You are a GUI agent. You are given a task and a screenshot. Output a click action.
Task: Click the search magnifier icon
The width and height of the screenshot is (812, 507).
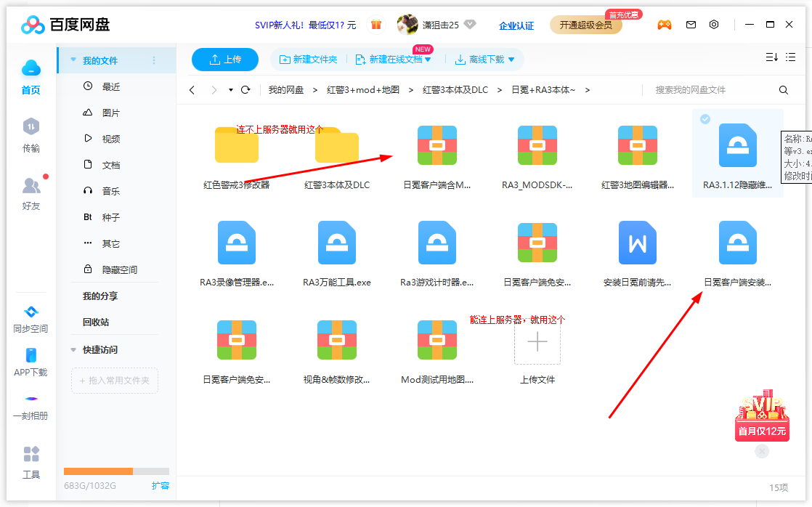click(x=784, y=90)
